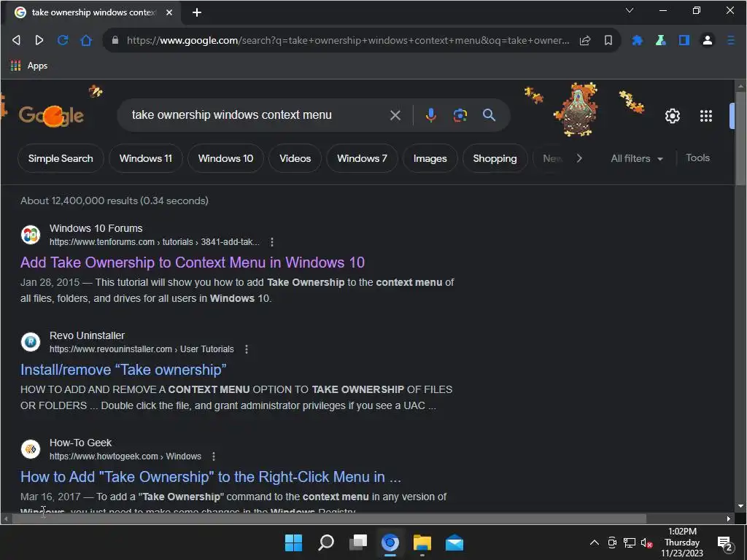The image size is (747, 560).
Task: Click the browser address bar URL
Action: [348, 41]
